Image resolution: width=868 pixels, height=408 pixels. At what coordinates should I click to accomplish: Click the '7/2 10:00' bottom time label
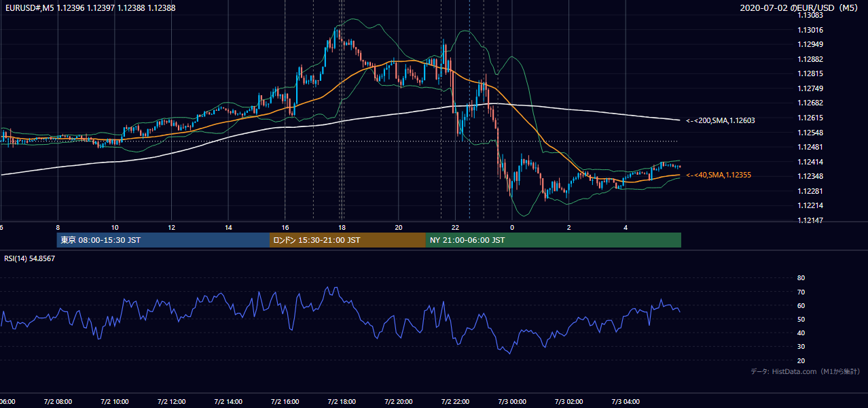[x=115, y=401]
